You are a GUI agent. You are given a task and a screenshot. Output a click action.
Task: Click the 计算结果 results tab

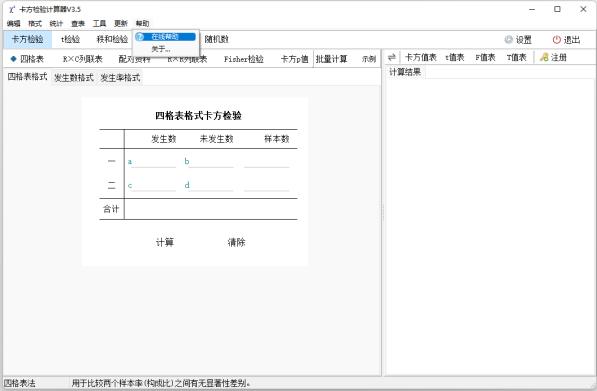click(x=405, y=72)
